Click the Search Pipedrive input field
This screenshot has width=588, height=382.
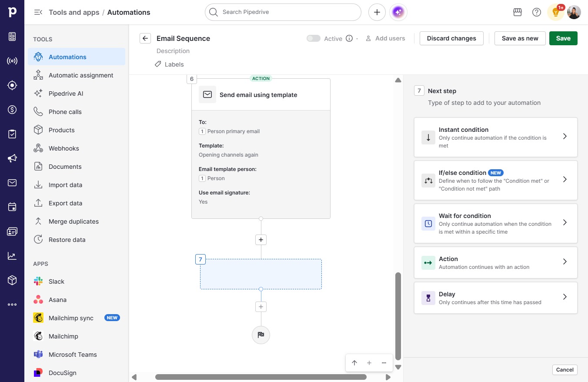point(283,12)
